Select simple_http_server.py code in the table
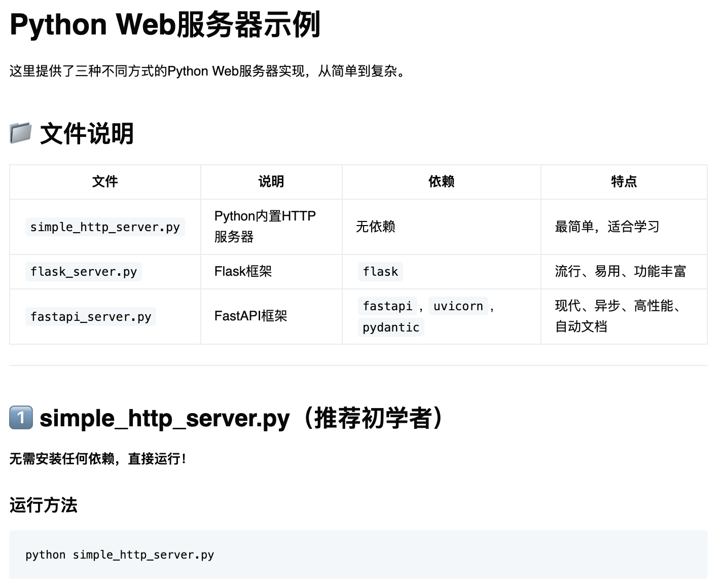Viewport: 721px width, 588px height. point(105,227)
